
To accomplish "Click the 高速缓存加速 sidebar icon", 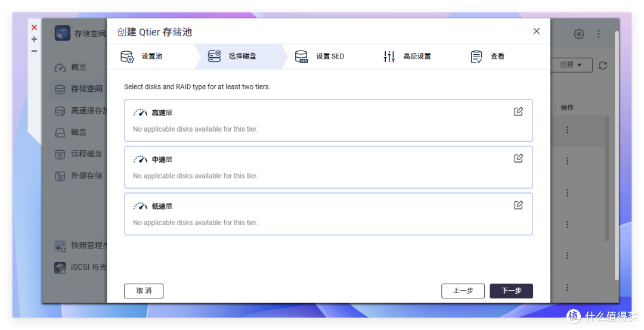I will click(60, 111).
